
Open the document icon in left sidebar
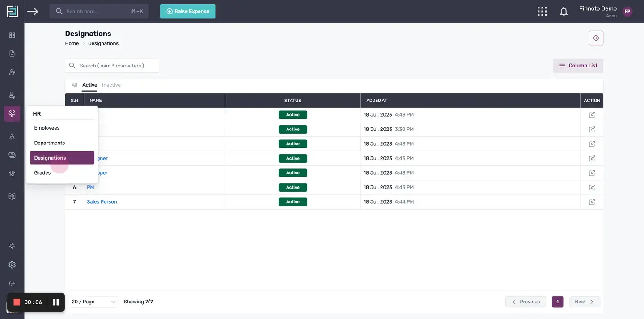tap(12, 54)
